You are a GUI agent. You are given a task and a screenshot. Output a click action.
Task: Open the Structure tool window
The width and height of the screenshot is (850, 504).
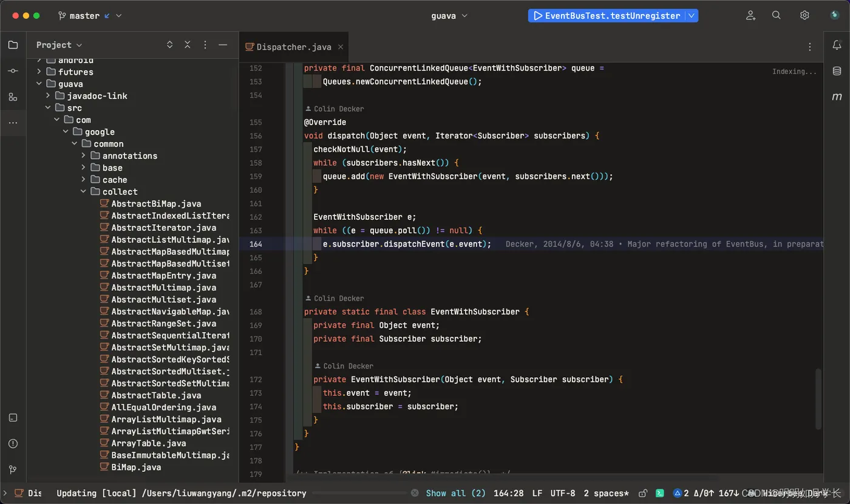click(x=13, y=97)
